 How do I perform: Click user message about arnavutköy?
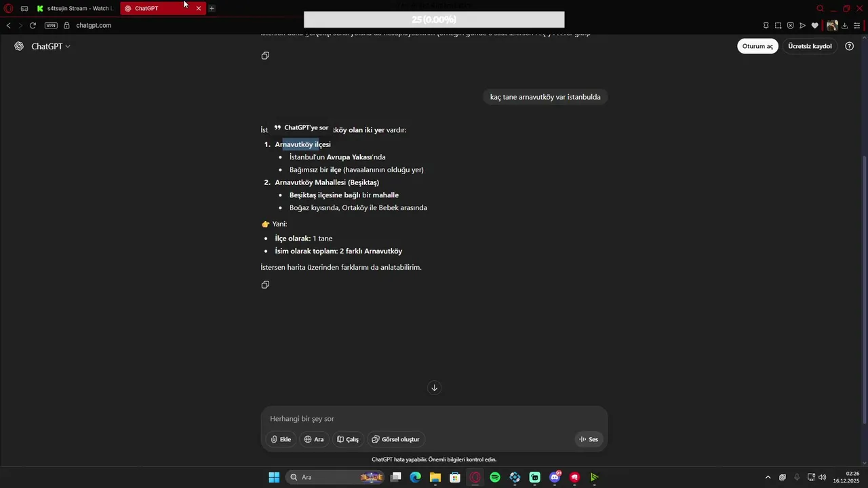[545, 97]
